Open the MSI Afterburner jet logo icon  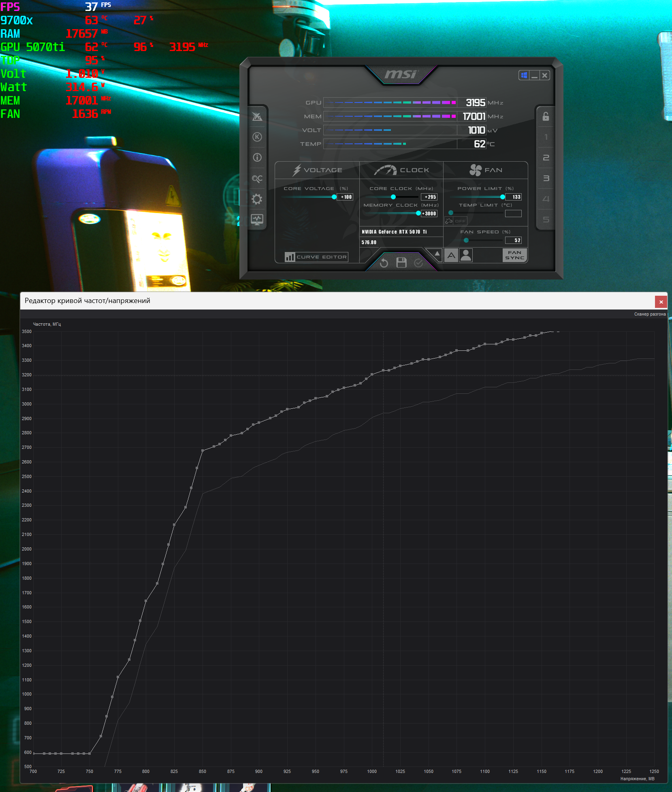(x=257, y=117)
